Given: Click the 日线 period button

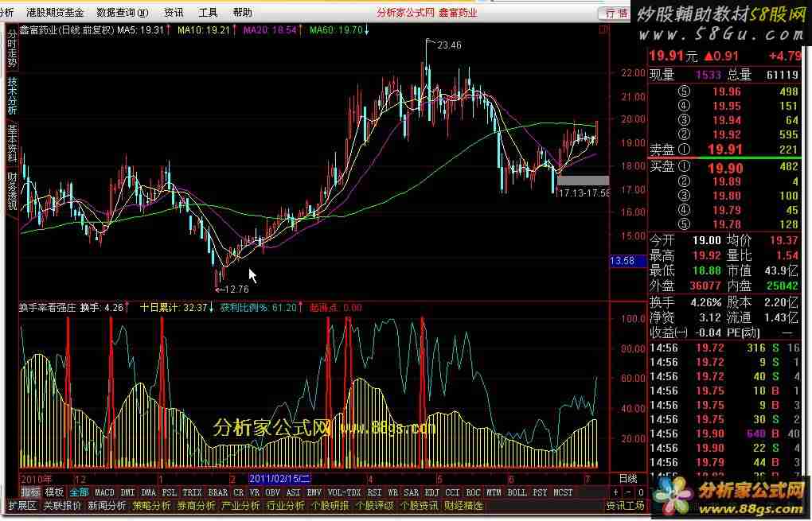Looking at the screenshot, I should [x=628, y=479].
